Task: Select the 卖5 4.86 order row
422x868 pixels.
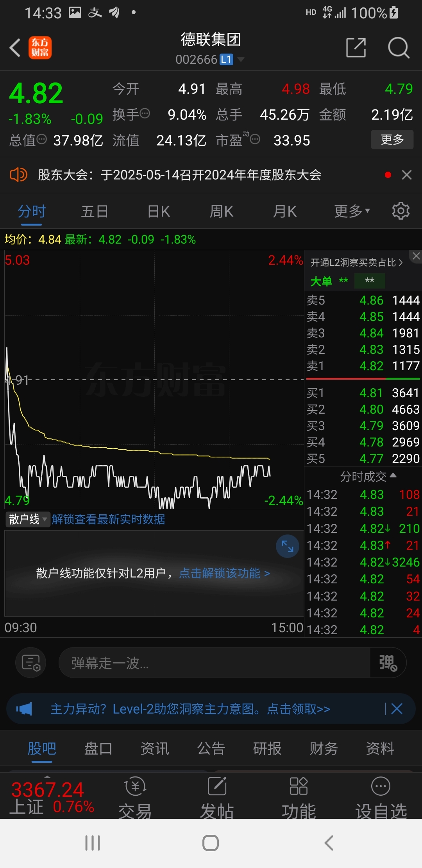Action: coord(363,300)
